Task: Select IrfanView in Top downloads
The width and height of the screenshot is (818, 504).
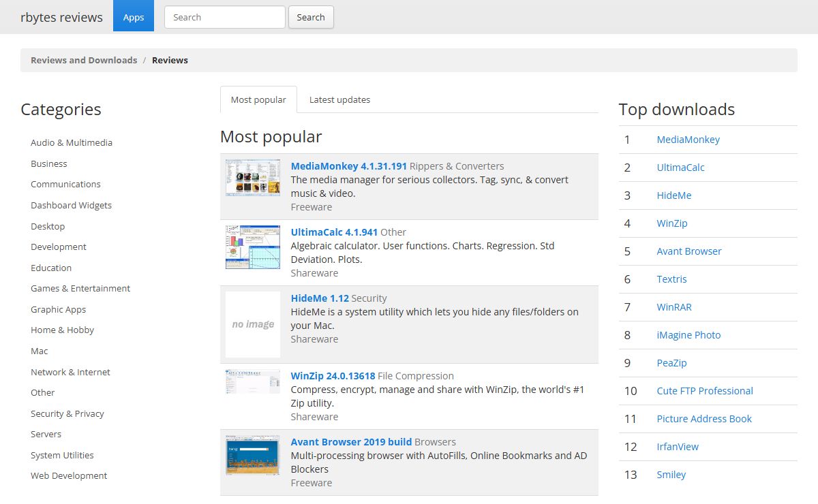Action: point(678,447)
